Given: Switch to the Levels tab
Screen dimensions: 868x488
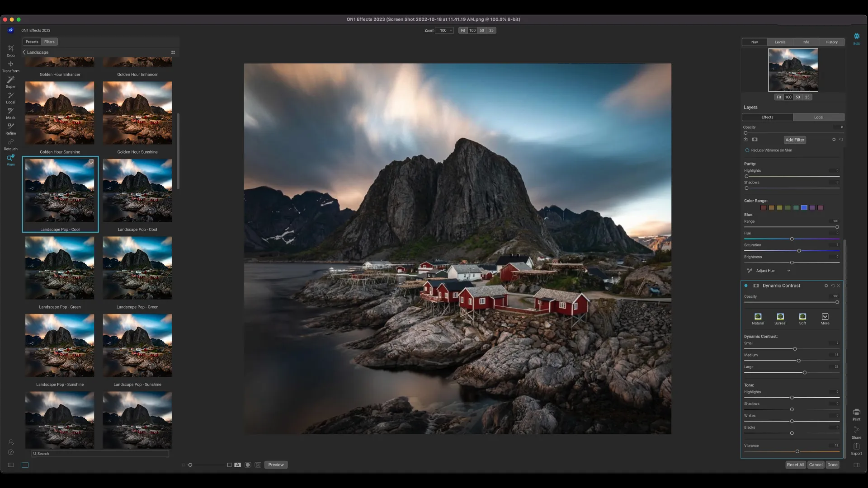Looking at the screenshot, I should click(780, 42).
